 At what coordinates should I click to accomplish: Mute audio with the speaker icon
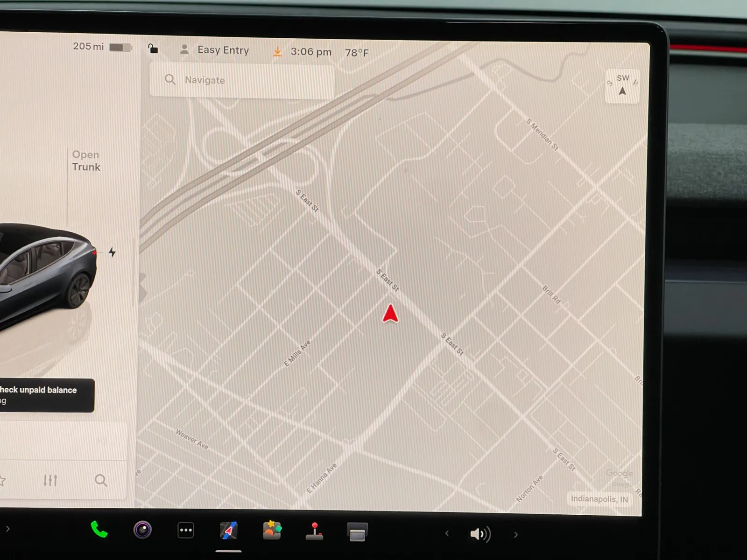[480, 534]
